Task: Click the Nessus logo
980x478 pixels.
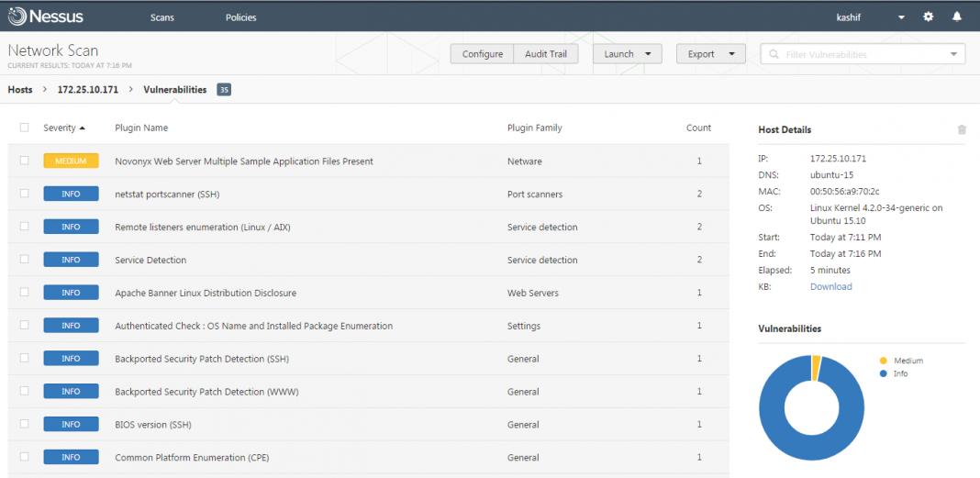Action: tap(46, 17)
